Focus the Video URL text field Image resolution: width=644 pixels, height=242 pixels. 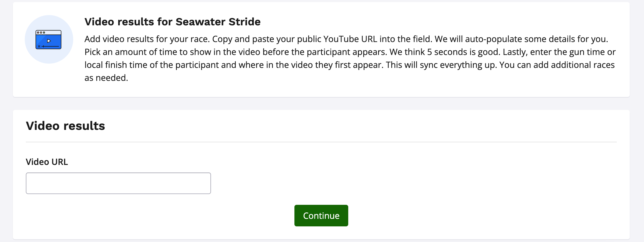118,183
